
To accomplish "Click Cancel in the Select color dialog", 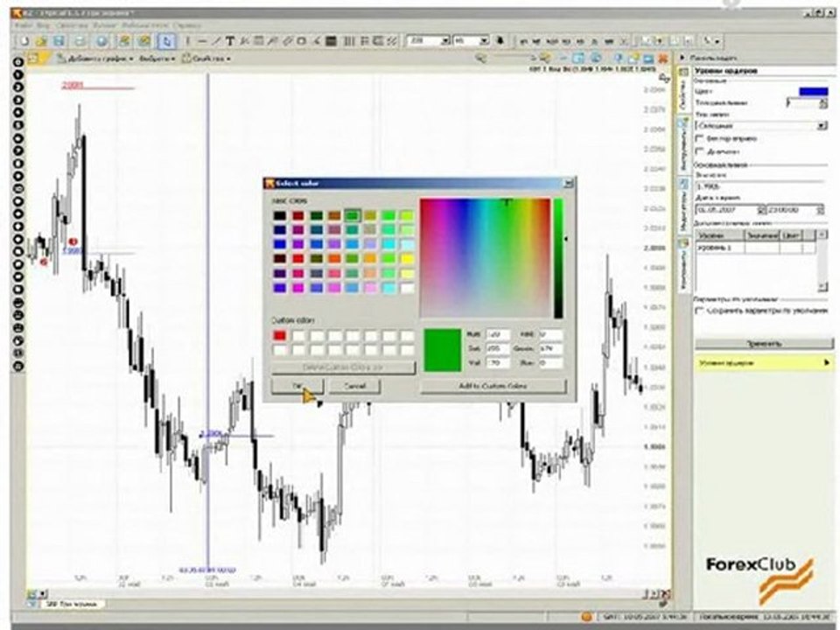I will pyautogui.click(x=354, y=386).
